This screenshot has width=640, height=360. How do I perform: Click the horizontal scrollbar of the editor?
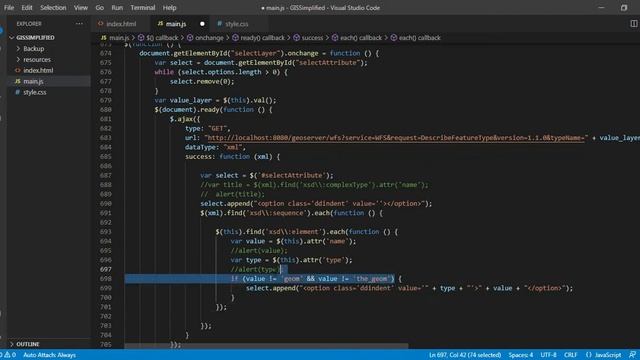click(266, 346)
